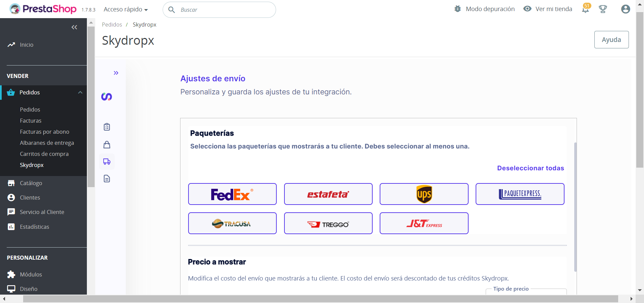Click the Deseleccionar todas link
This screenshot has height=303, width=644.
(x=531, y=168)
